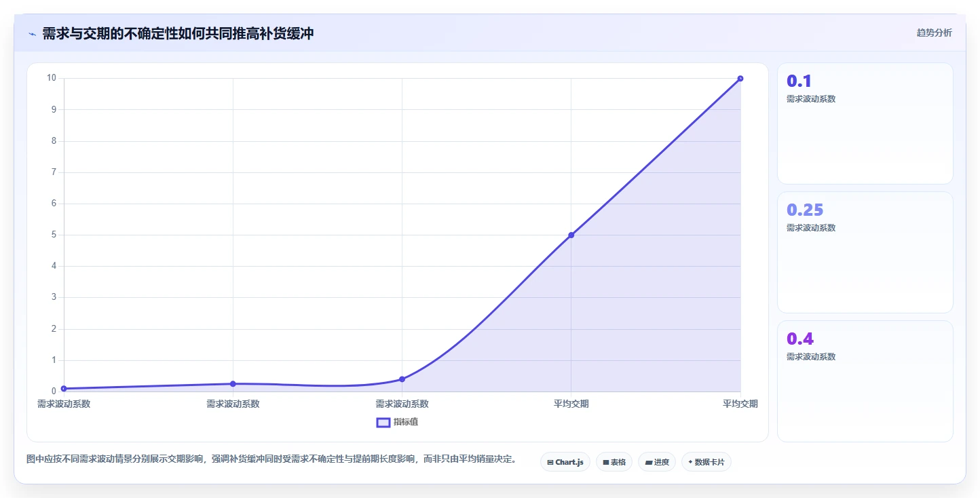
Task: Click the y-axis tick label 4
Action: point(54,266)
